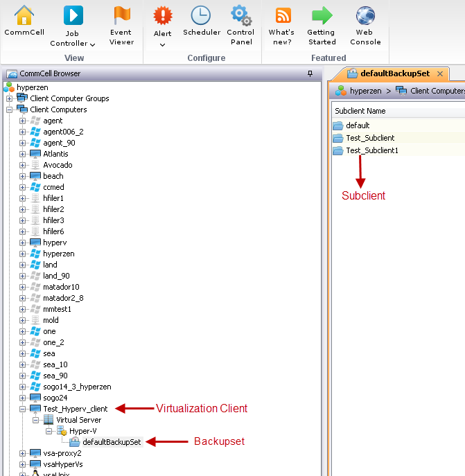Sort by Subclient Name column header
The image size is (465, 476).
point(360,111)
